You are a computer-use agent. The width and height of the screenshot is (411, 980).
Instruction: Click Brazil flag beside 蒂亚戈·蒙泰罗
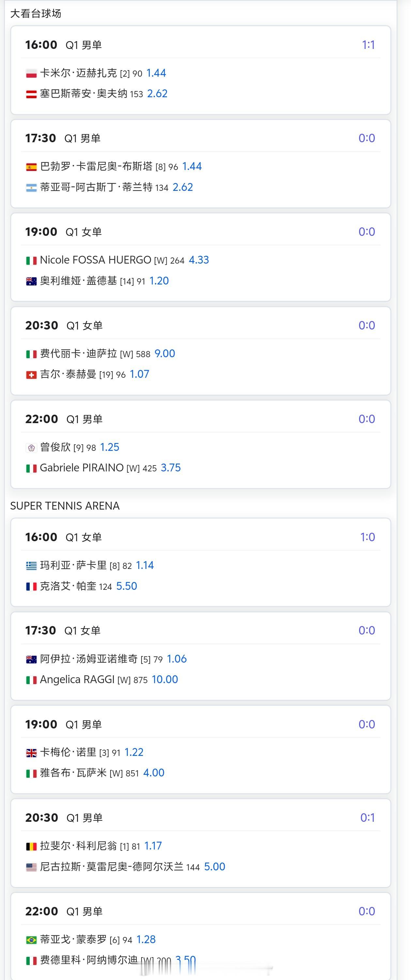[x=31, y=940]
